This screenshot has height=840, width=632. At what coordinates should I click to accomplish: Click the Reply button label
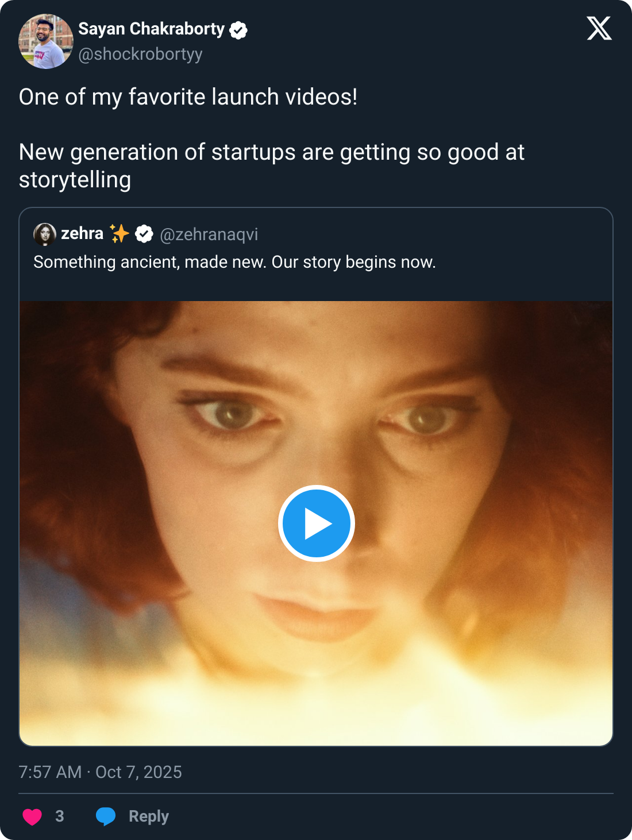tap(148, 816)
